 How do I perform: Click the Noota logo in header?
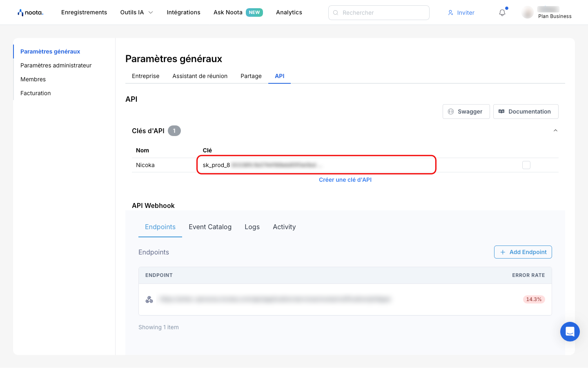[x=30, y=13]
